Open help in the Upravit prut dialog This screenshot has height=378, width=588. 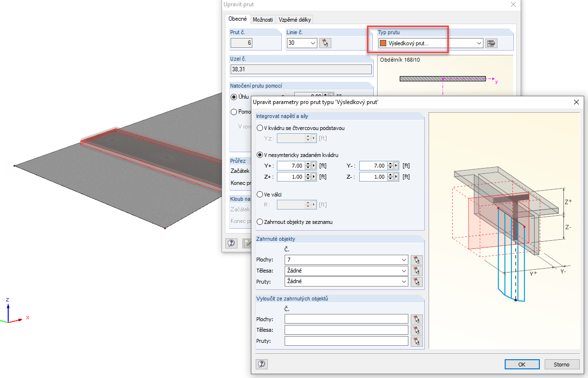coord(231,243)
